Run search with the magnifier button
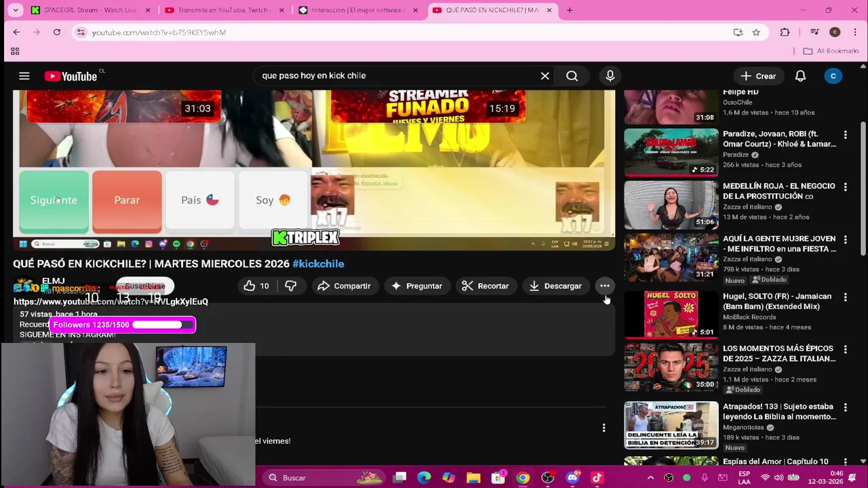The width and height of the screenshot is (868, 488). (x=572, y=76)
